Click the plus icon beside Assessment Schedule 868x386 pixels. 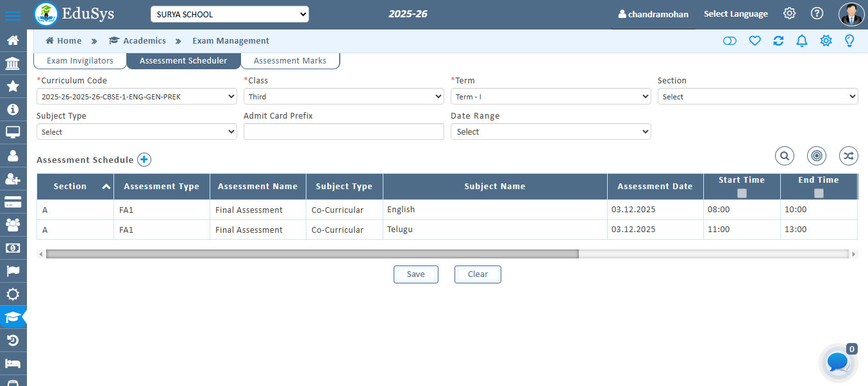tap(144, 160)
